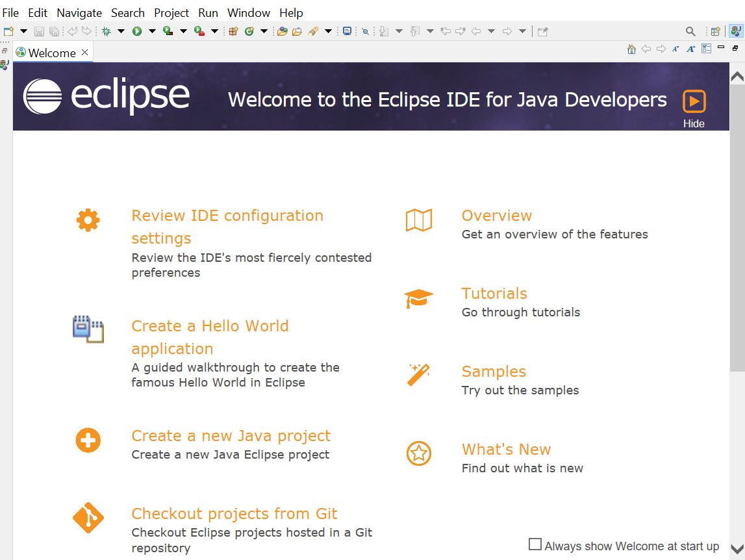Click the Last Edit Location icon
The height and width of the screenshot is (560, 745).
click(445, 31)
